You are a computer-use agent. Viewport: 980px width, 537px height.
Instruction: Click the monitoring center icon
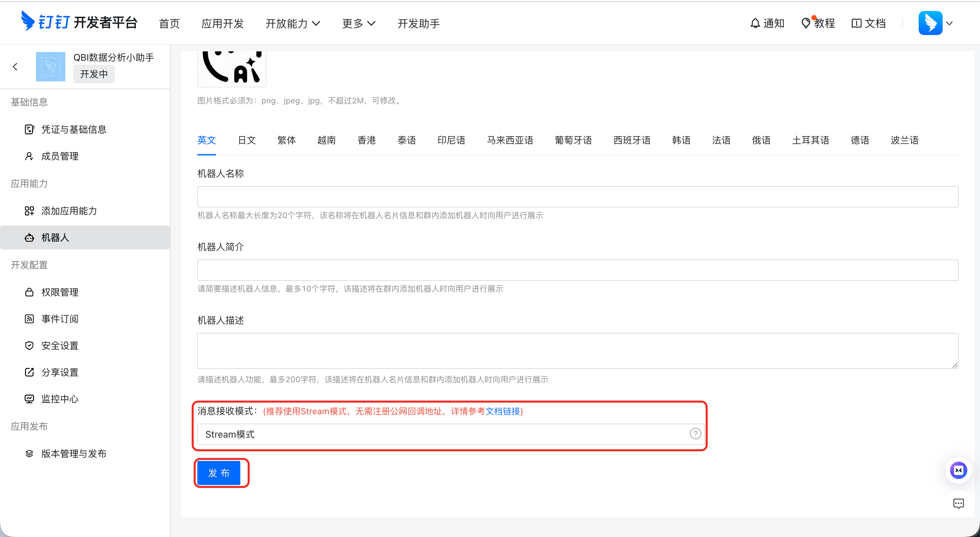point(29,399)
